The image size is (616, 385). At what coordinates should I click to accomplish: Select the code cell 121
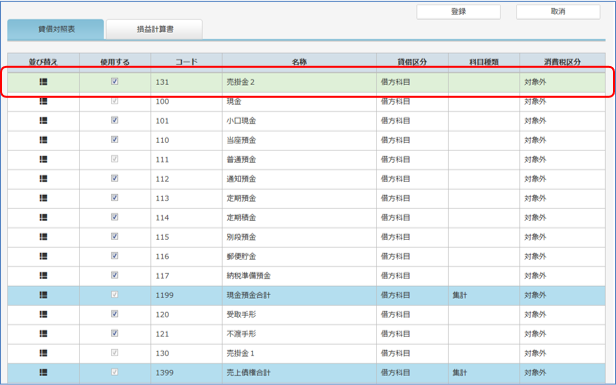[x=186, y=334]
